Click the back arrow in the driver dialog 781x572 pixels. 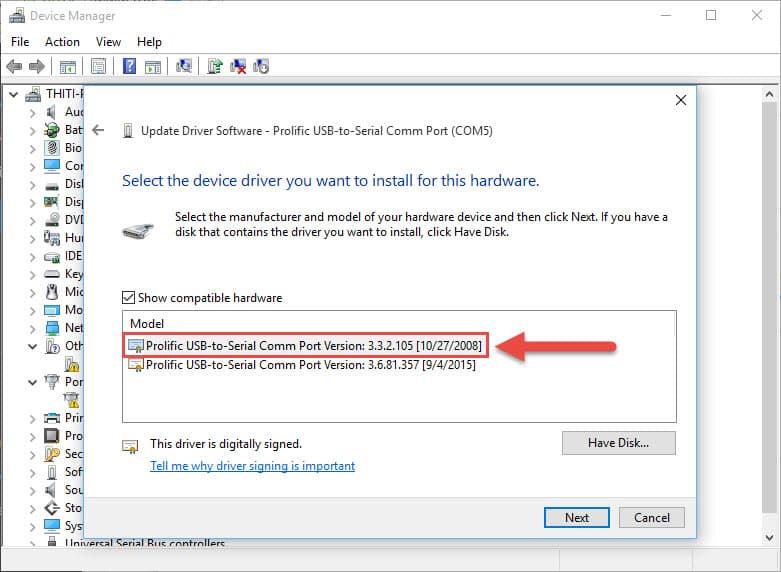point(98,130)
